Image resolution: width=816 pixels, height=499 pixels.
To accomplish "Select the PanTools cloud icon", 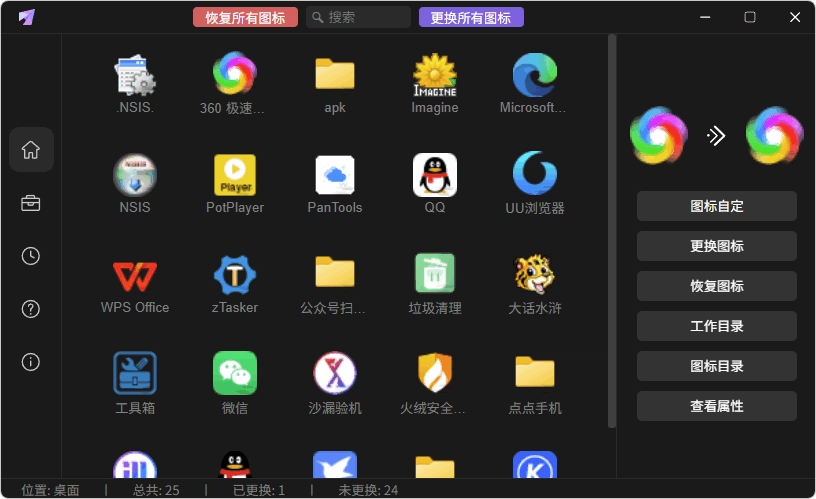I will pyautogui.click(x=335, y=175).
